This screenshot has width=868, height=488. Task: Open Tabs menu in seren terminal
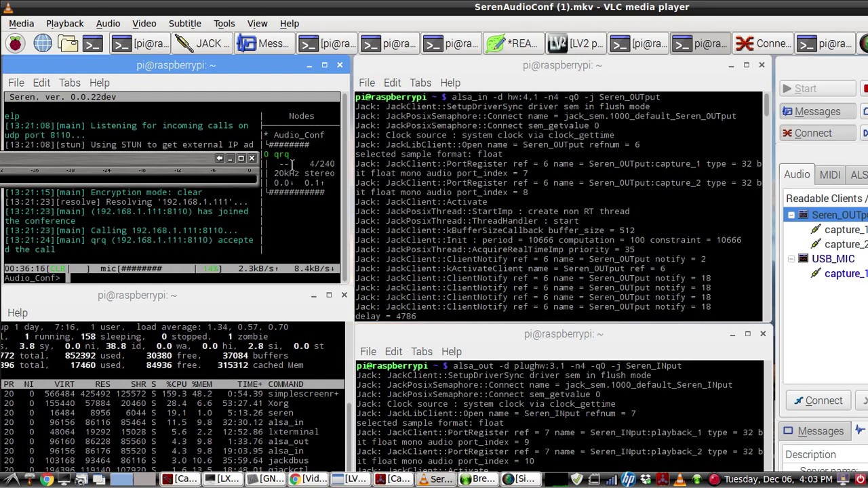(69, 83)
